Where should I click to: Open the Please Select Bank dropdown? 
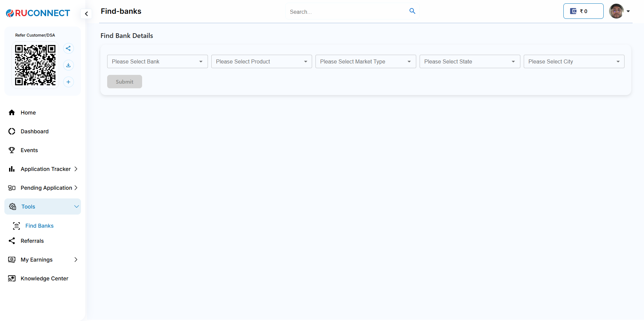pyautogui.click(x=157, y=61)
